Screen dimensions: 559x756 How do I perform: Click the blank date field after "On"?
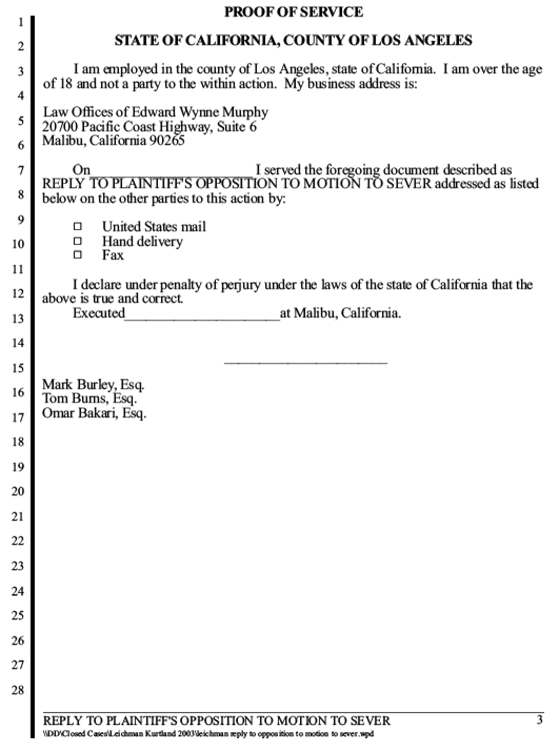click(x=173, y=170)
